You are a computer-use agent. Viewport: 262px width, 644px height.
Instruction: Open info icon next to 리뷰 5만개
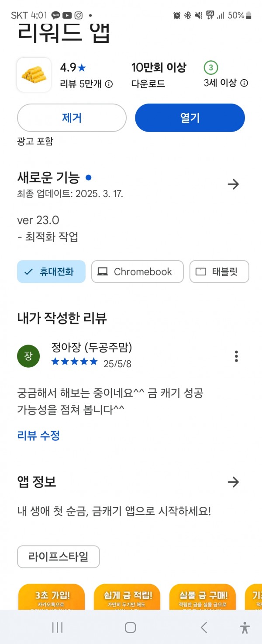[x=109, y=84]
